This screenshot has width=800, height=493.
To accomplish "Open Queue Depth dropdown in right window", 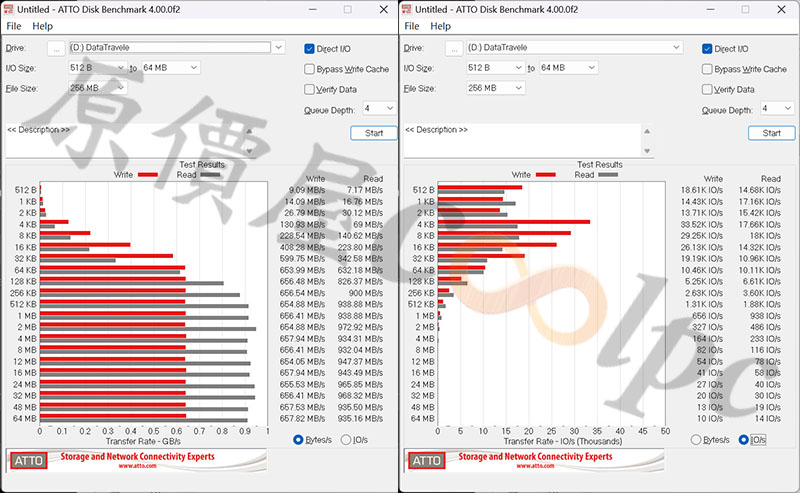I will click(777, 108).
